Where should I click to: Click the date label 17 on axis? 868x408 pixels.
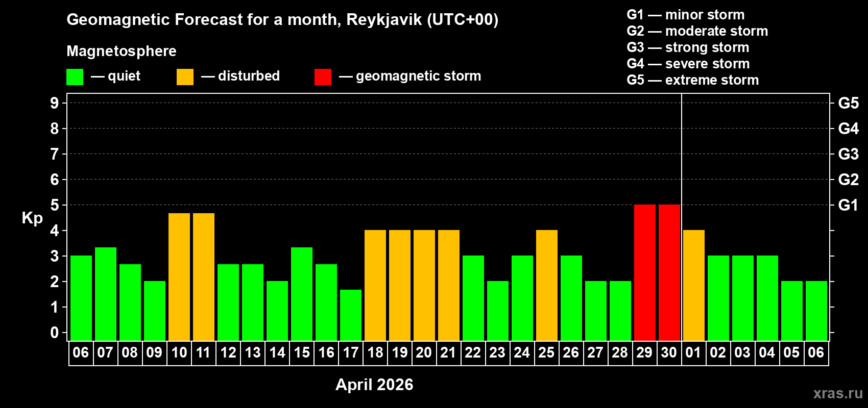click(x=351, y=352)
